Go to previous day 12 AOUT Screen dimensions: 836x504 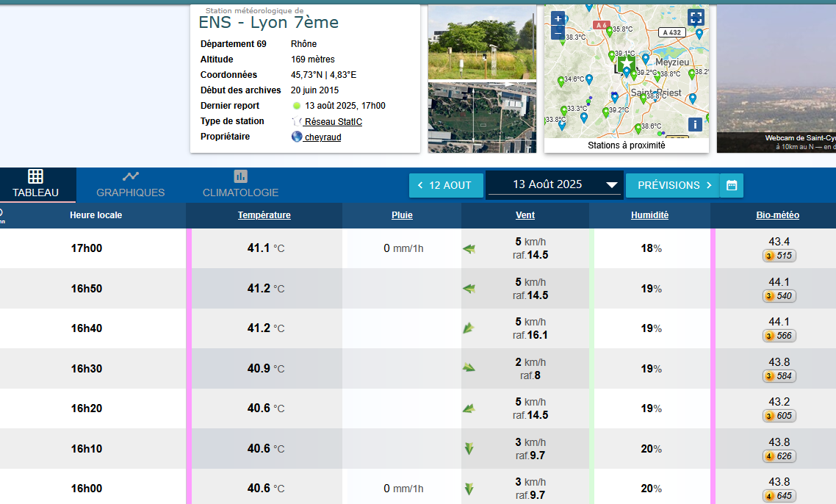tap(445, 185)
